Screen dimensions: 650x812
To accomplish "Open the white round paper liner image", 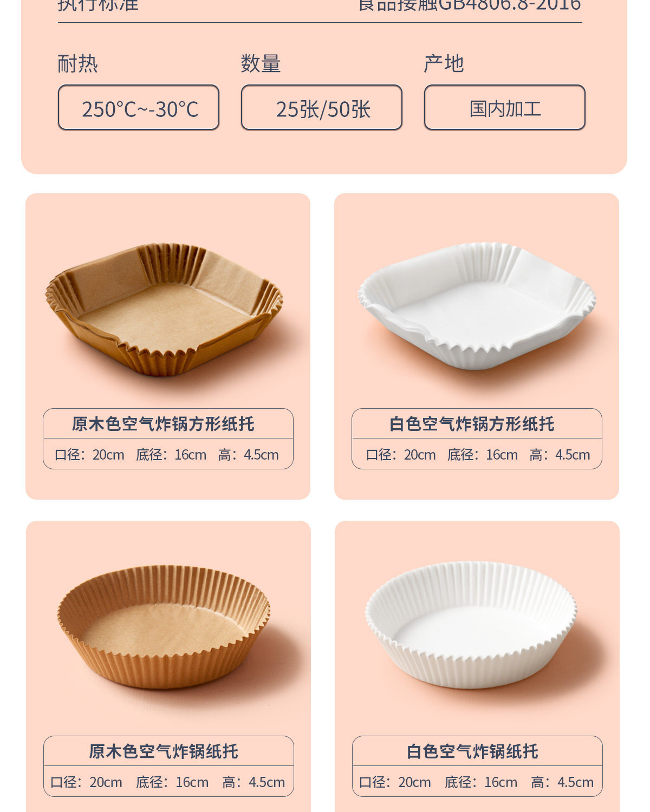I will pos(471,625).
